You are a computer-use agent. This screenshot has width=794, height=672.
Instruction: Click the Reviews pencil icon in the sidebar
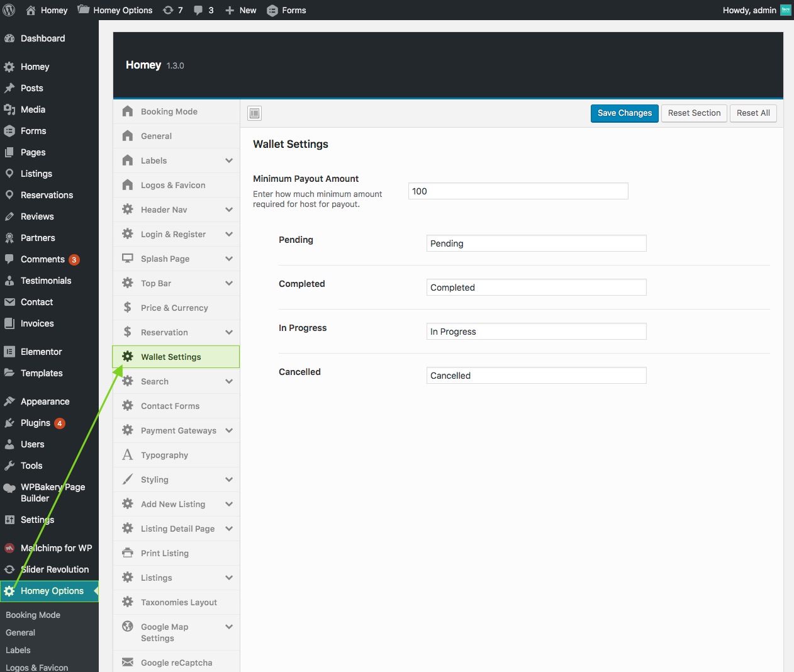click(x=9, y=216)
